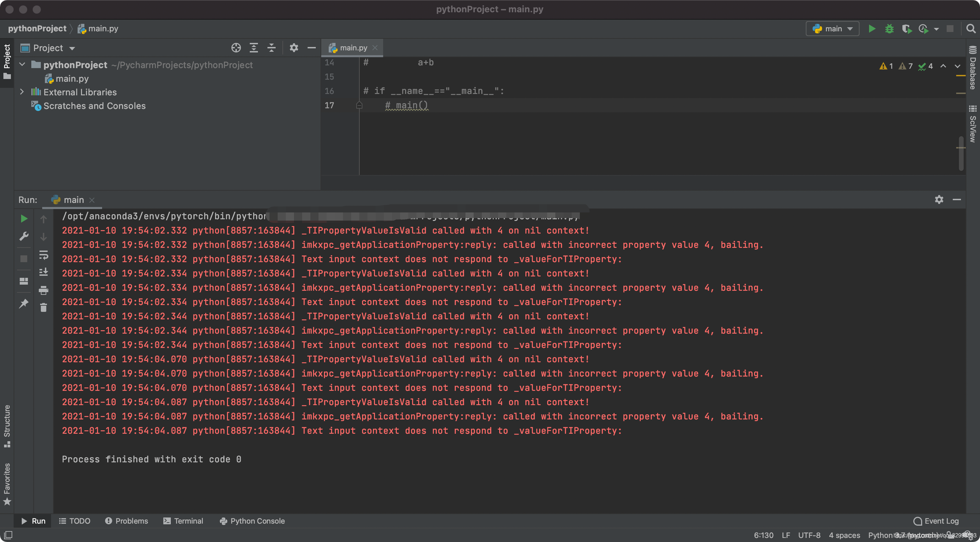The height and width of the screenshot is (542, 980).
Task: Print the console output
Action: coord(43,290)
